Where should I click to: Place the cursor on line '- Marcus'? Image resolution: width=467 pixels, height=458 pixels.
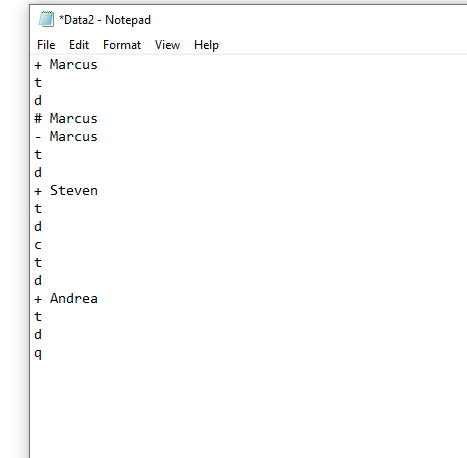[x=66, y=137]
